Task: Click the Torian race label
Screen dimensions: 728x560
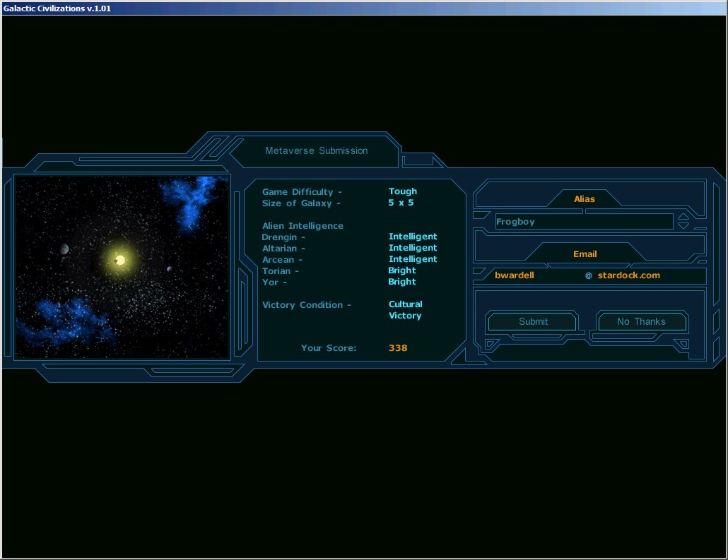Action: pos(280,271)
